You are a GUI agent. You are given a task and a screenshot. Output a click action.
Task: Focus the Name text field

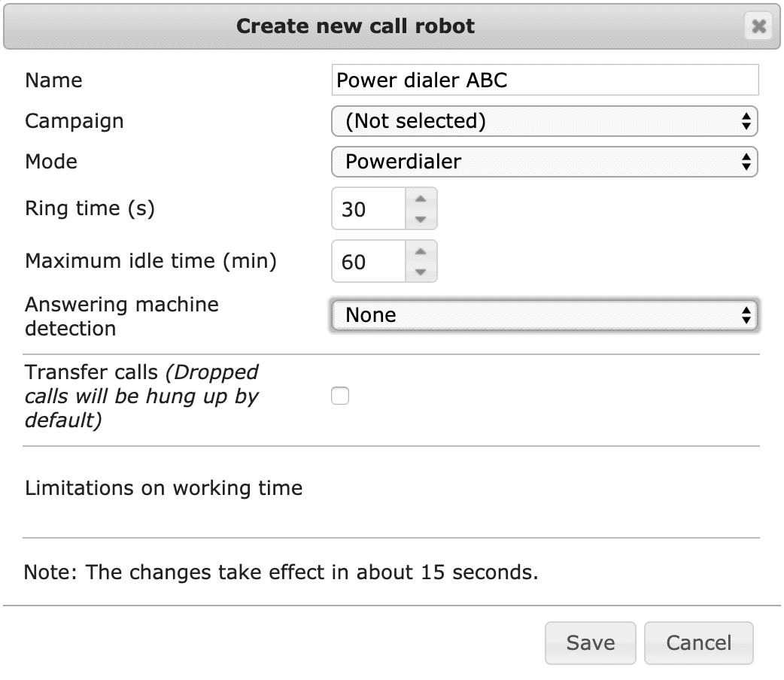click(x=545, y=80)
